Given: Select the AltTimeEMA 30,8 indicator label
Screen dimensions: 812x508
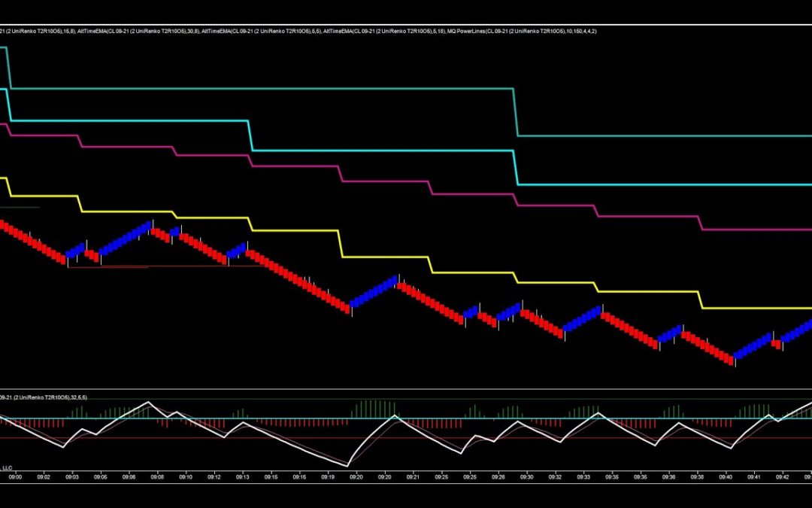Looking at the screenshot, I should point(138,31).
